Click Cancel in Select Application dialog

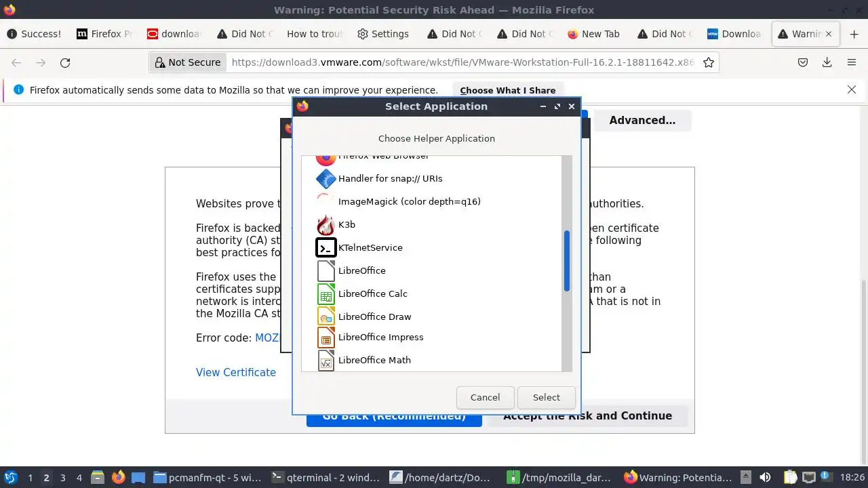tap(485, 397)
